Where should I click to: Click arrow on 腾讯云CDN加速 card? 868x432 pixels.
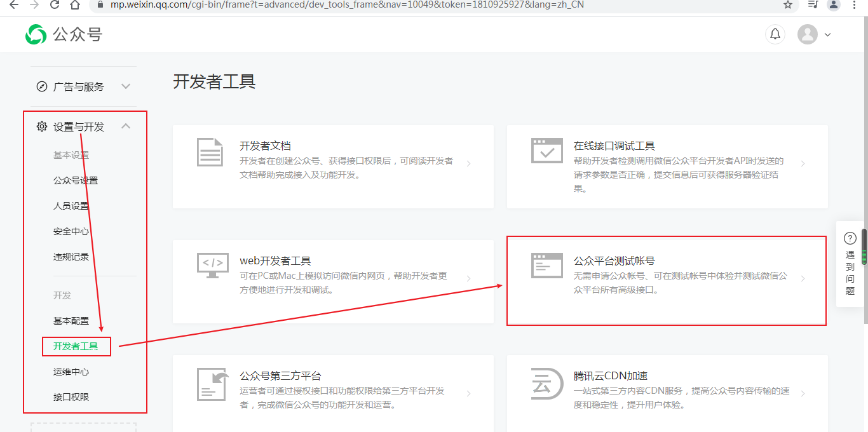[x=803, y=393]
